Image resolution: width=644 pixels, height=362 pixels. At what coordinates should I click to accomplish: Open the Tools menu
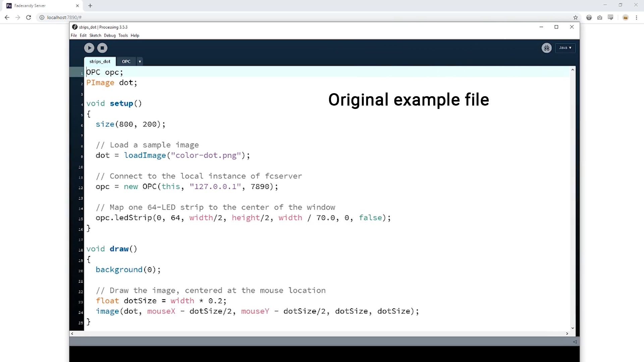(x=123, y=36)
